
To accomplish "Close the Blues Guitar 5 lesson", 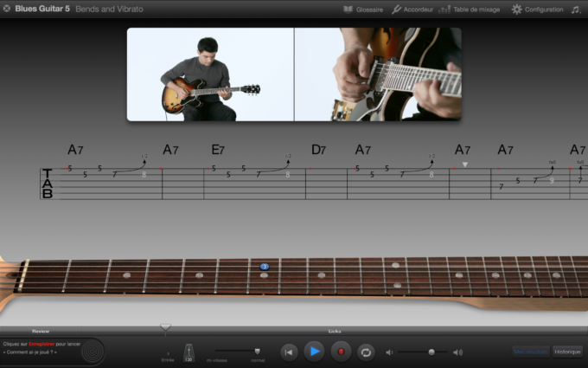I will [6, 9].
